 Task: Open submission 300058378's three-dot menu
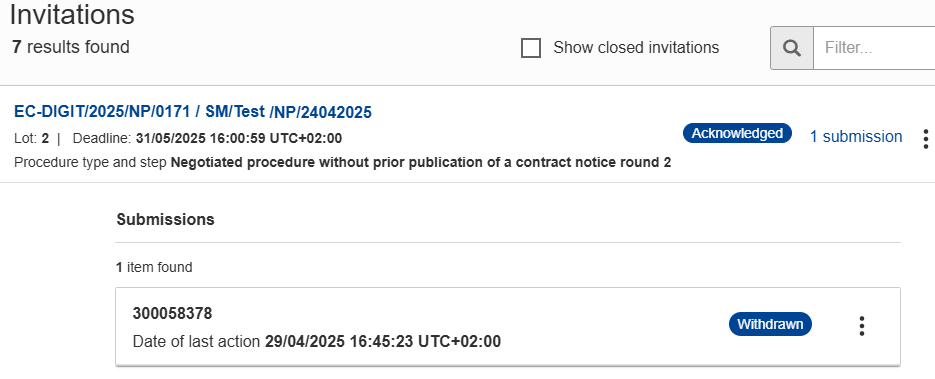[862, 326]
